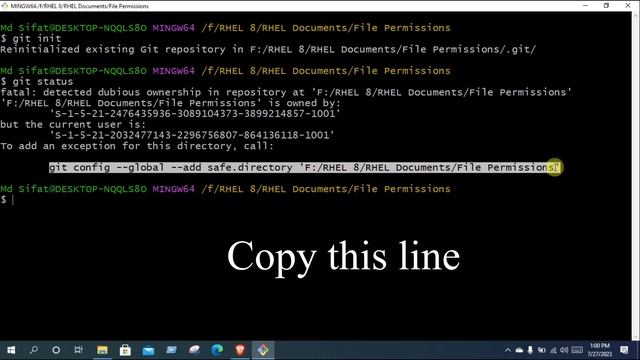Click current user SID ending '864136118-1001'

tap(192, 135)
